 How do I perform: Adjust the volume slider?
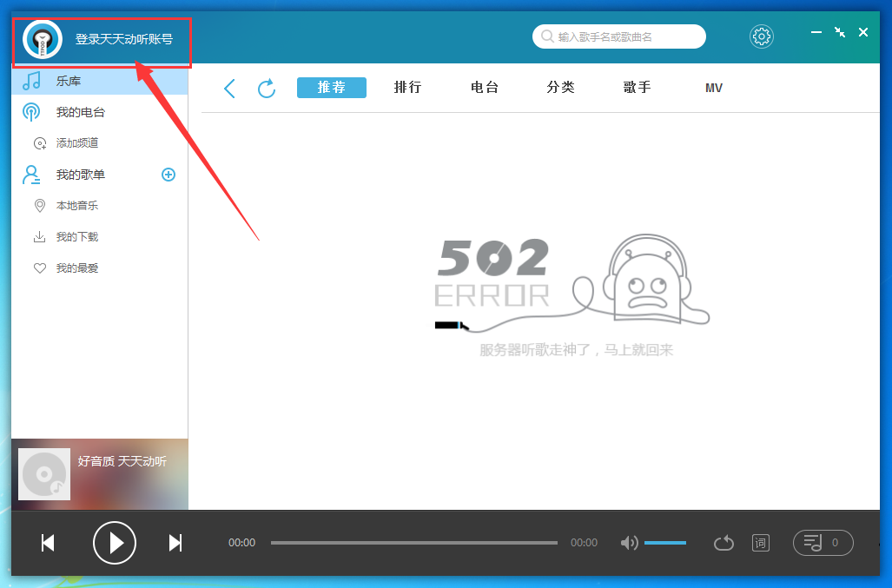(x=665, y=542)
